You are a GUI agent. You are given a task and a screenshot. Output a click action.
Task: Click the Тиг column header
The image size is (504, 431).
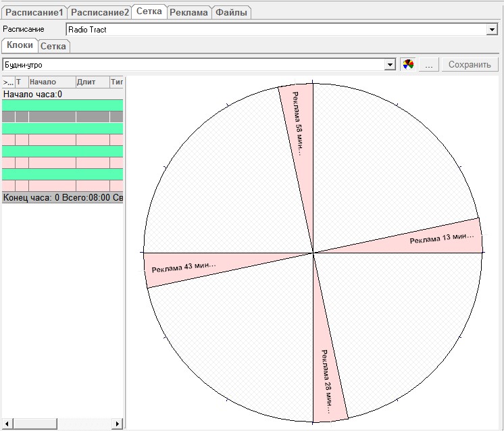(116, 82)
